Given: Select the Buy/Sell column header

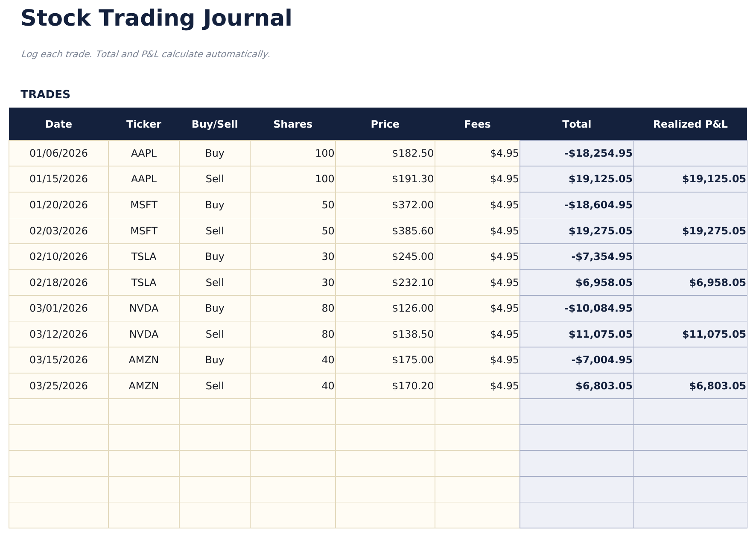Looking at the screenshot, I should coord(214,124).
